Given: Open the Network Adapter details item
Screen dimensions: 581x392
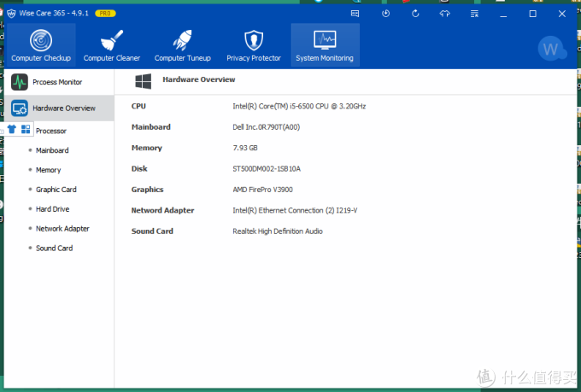Looking at the screenshot, I should (62, 229).
